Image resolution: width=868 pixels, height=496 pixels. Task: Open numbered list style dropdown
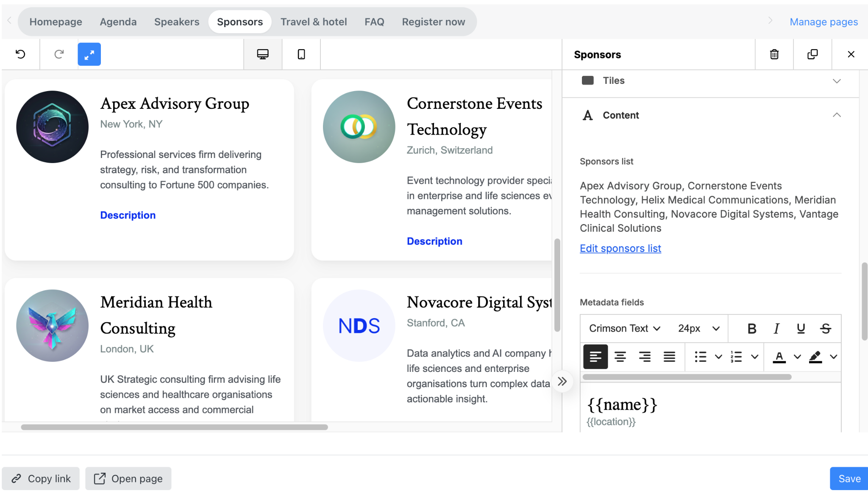(754, 357)
